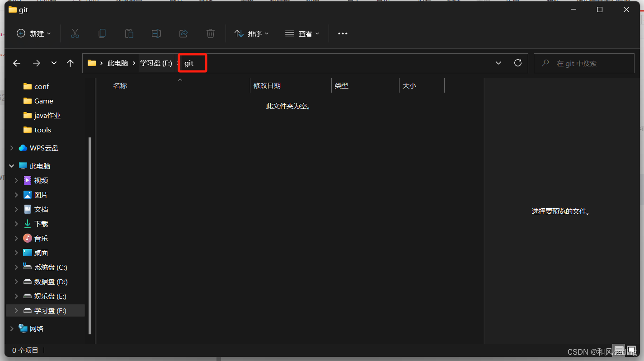The height and width of the screenshot is (361, 644).
Task: Open the 新建 (New) menu
Action: click(34, 33)
